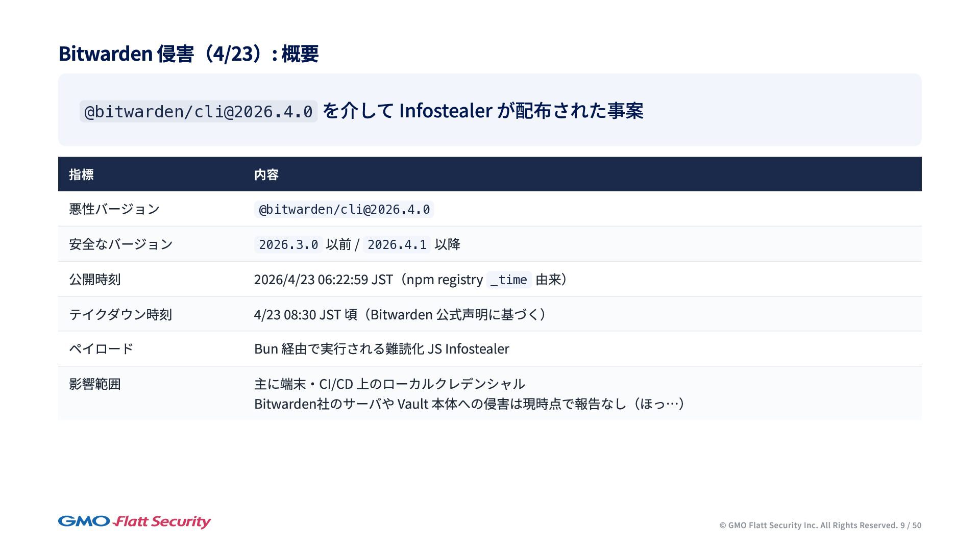The image size is (980, 551).
Task: Select the 安全なバージョン row label
Action: 121,244
